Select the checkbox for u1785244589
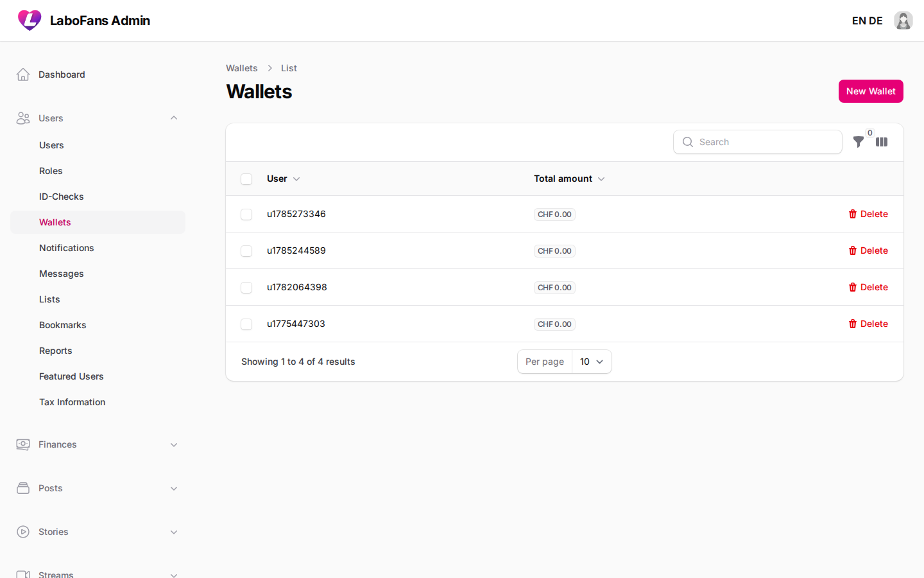 [x=246, y=251]
